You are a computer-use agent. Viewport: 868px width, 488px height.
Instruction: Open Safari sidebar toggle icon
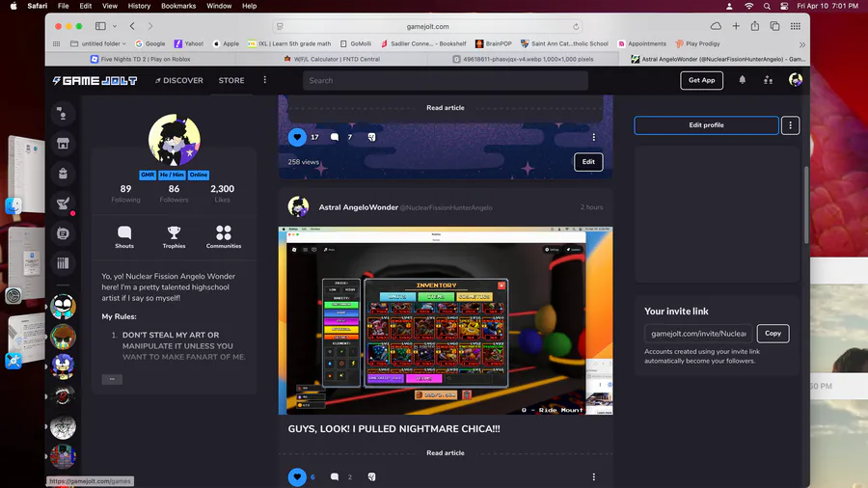tap(100, 26)
